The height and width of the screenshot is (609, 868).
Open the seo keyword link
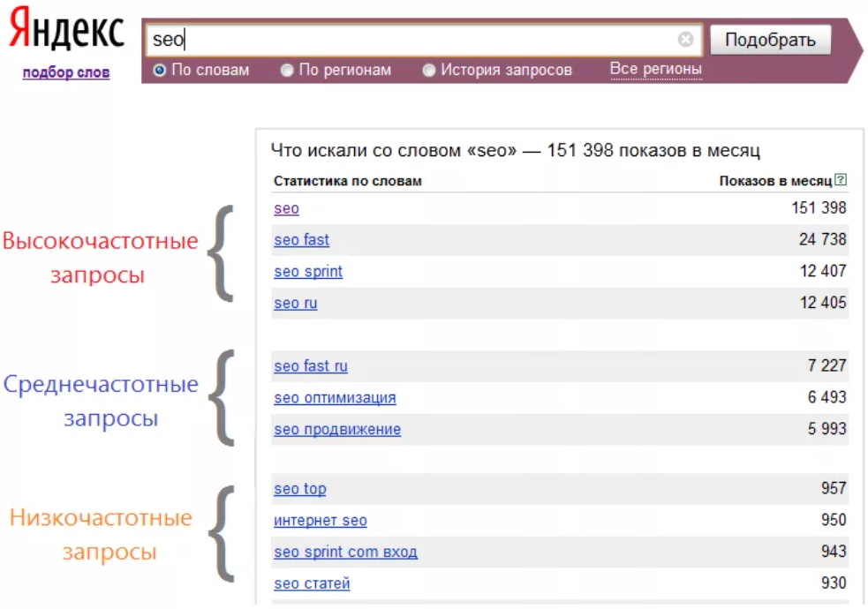coord(286,208)
